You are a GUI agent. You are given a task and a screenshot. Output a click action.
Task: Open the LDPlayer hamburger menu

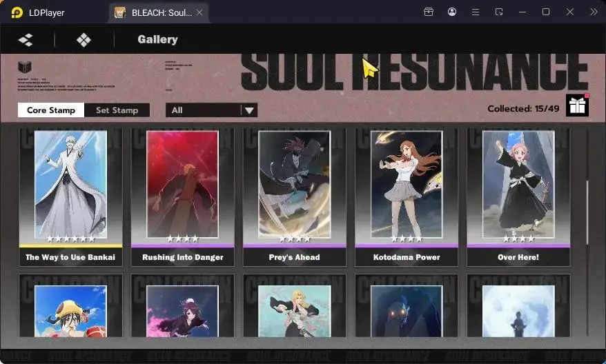476,12
